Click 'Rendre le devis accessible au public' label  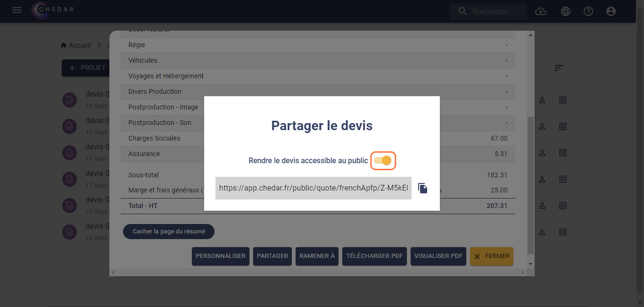pos(308,161)
